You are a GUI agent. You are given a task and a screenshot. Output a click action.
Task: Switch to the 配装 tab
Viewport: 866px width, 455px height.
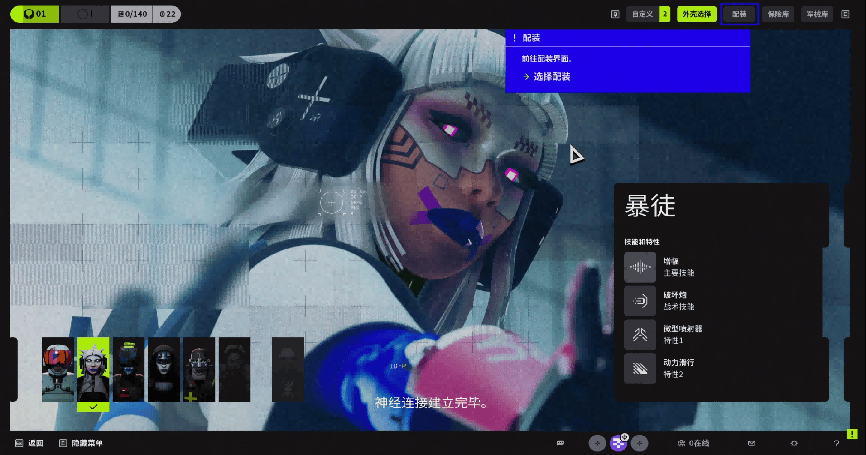(x=739, y=14)
